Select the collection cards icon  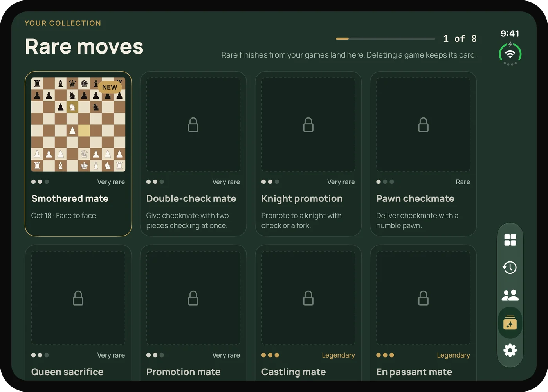[510, 323]
